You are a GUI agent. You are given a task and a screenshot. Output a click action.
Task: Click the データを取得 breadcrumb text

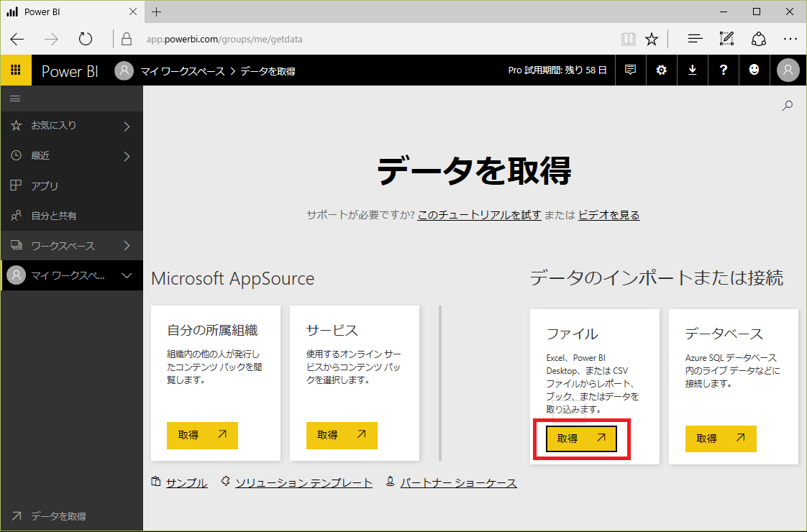point(268,71)
